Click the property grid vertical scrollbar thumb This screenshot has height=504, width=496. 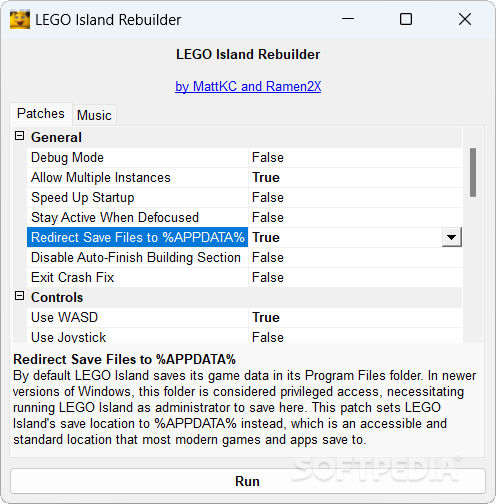(x=473, y=172)
